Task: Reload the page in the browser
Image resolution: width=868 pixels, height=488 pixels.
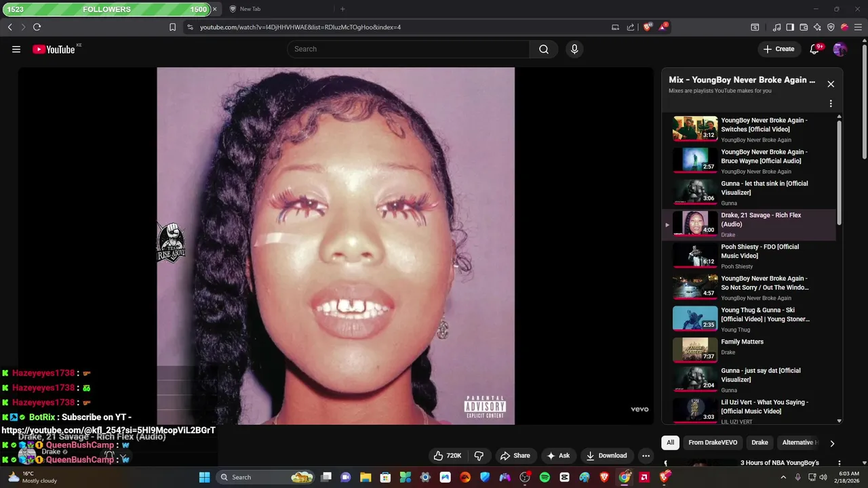Action: 37,27
